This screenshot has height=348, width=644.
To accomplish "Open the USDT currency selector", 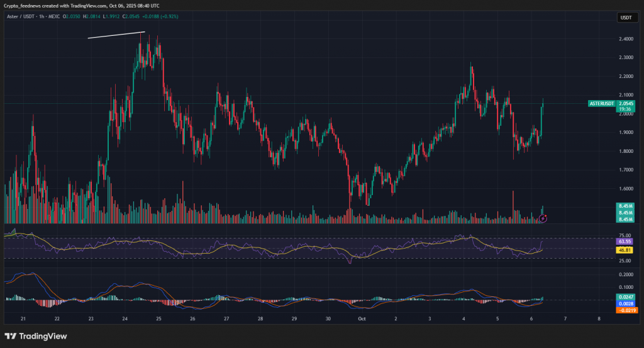I will click(625, 18).
